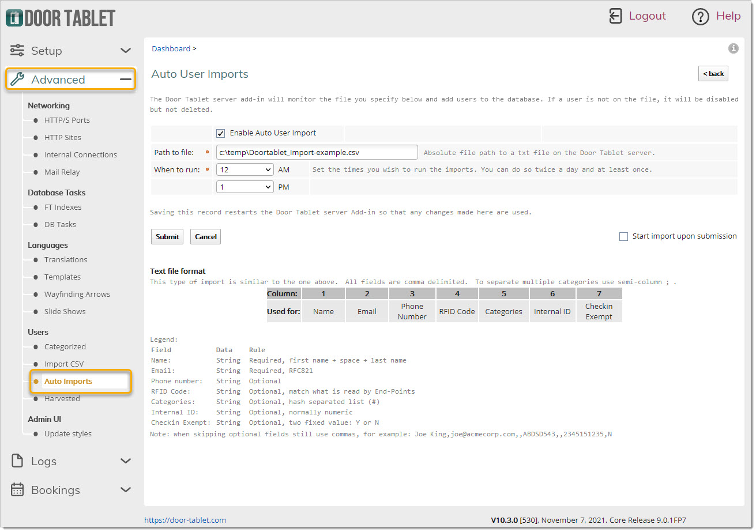The width and height of the screenshot is (756, 532).
Task: Click the RFID Code column cell
Action: click(457, 311)
